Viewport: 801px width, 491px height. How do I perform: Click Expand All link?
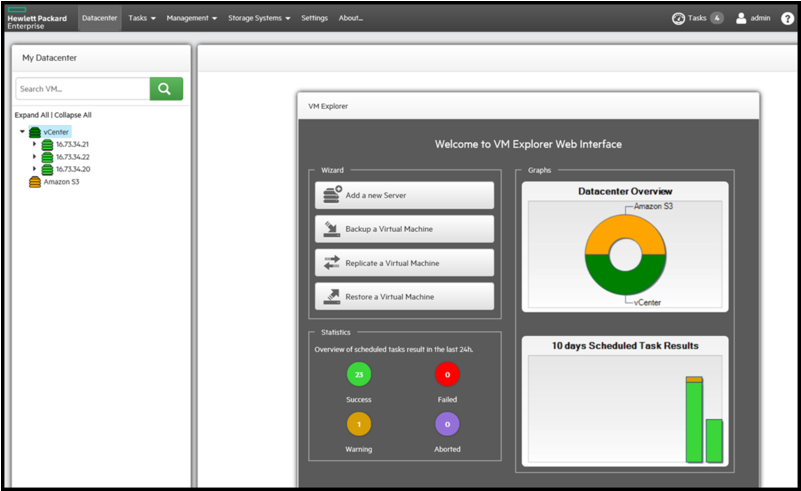(x=32, y=115)
